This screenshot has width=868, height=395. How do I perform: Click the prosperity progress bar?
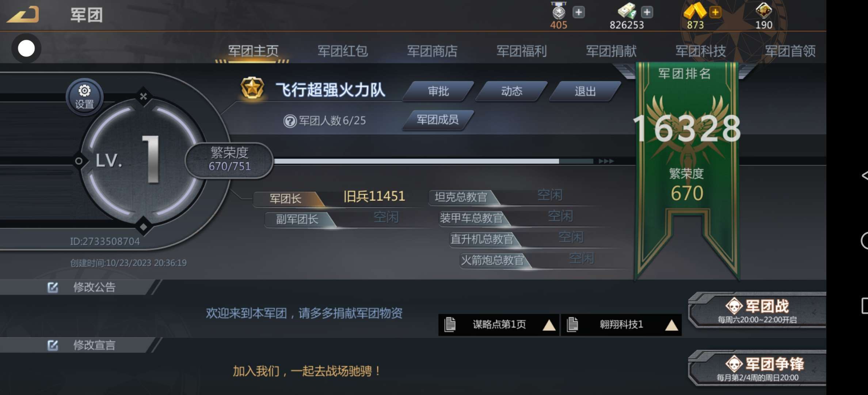point(434,161)
